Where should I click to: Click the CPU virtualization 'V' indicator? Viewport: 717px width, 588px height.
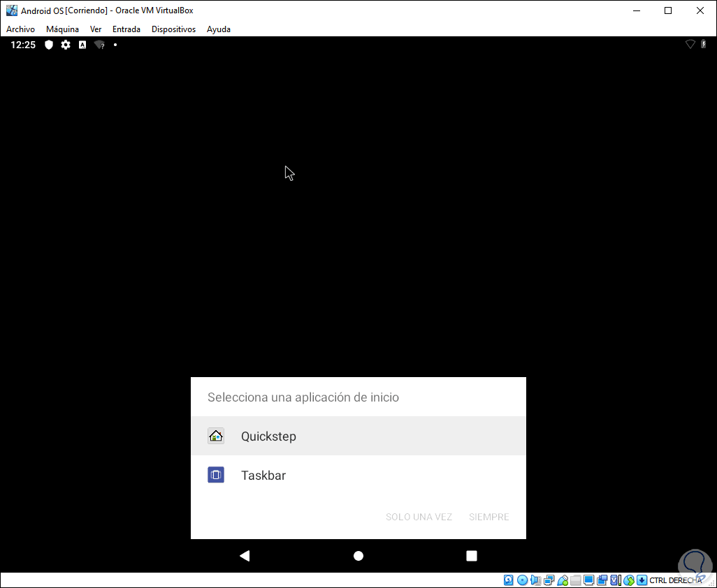614,580
